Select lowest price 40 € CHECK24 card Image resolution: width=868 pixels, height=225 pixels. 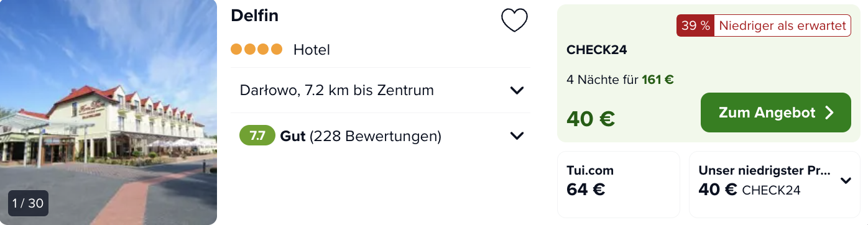(775, 184)
